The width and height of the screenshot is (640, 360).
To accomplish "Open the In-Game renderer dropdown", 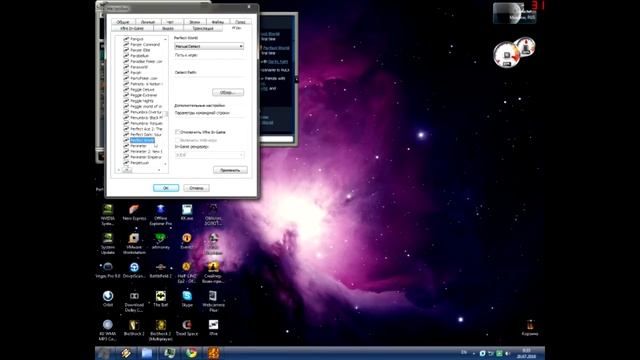I will point(209,155).
